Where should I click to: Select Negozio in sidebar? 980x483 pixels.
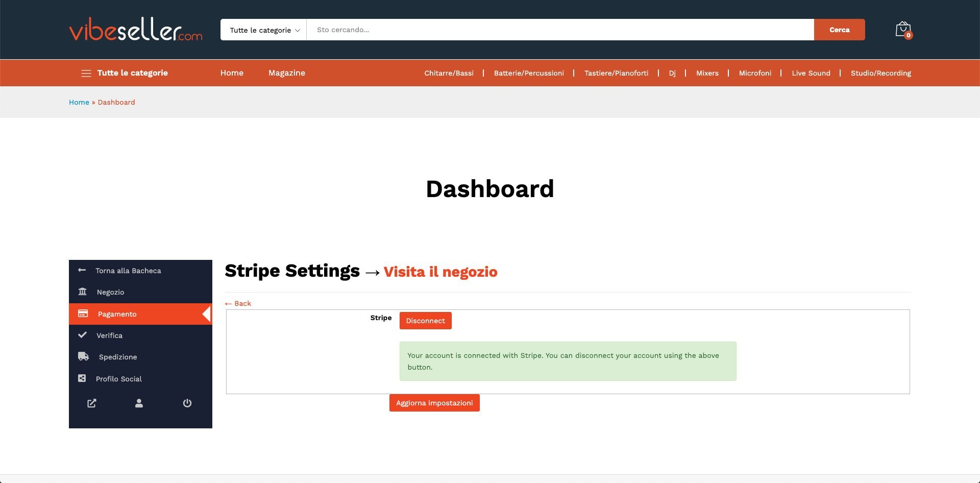tap(140, 292)
